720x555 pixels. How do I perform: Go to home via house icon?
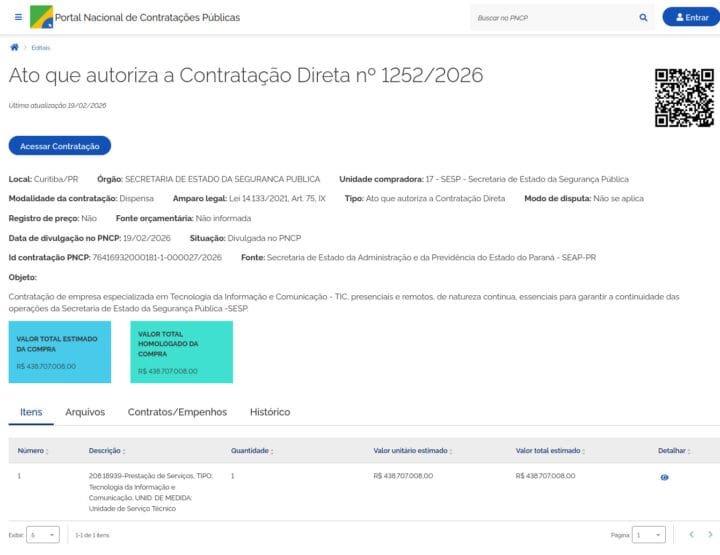tap(14, 47)
